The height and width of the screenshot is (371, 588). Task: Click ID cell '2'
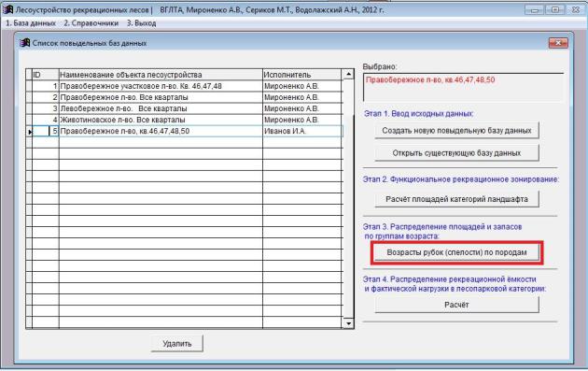point(46,97)
